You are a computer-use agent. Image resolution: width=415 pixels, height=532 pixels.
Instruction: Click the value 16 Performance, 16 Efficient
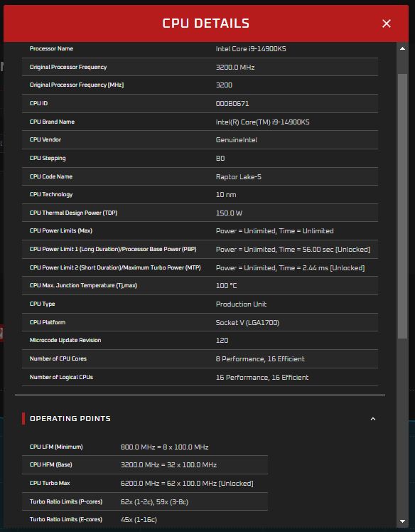point(262,377)
